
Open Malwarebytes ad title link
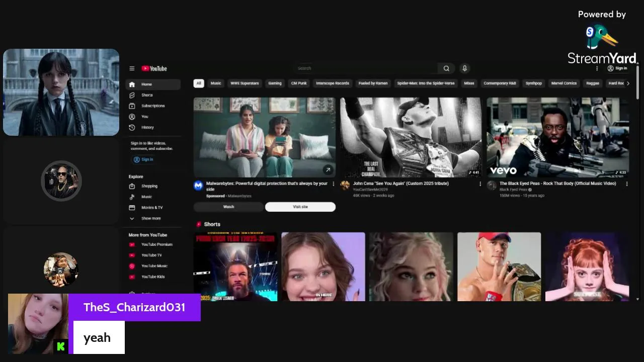pos(267,186)
